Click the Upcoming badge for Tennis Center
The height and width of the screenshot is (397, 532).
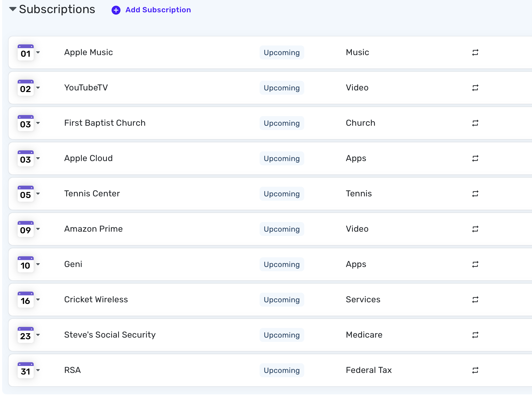pyautogui.click(x=282, y=194)
